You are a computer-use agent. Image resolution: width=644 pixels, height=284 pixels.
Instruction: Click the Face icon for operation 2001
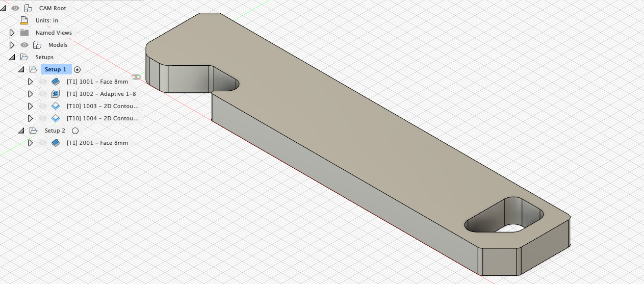(x=56, y=143)
